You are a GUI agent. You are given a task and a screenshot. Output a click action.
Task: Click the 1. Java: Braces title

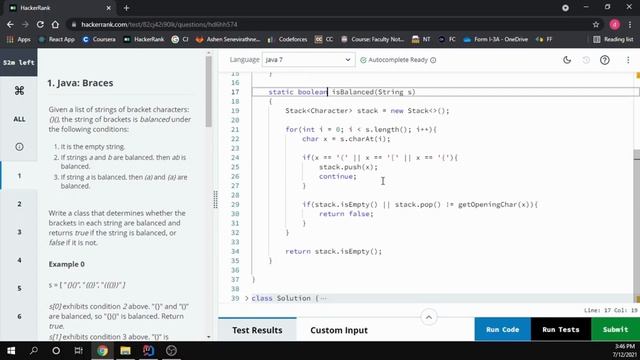click(x=80, y=83)
